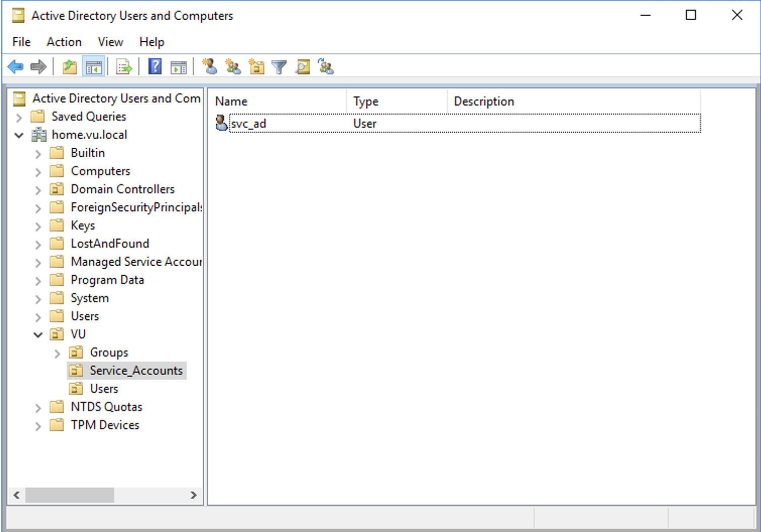Collapse the VU organizational unit

coord(38,334)
